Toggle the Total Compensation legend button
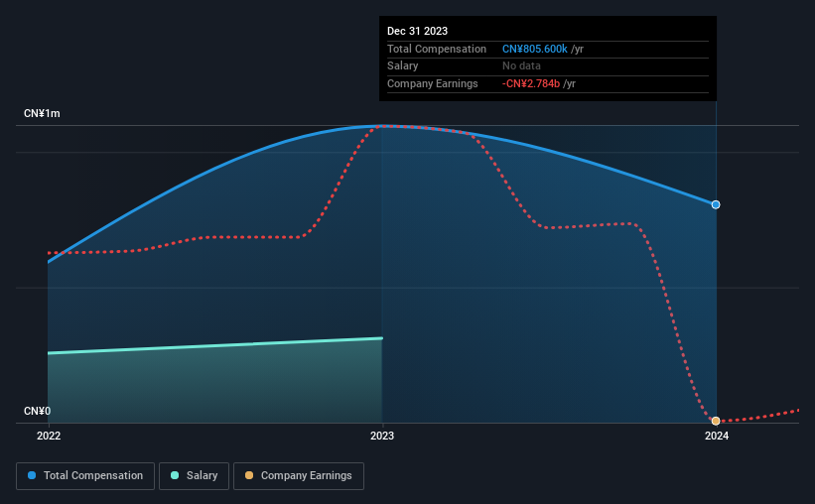815x504 pixels. [x=85, y=476]
